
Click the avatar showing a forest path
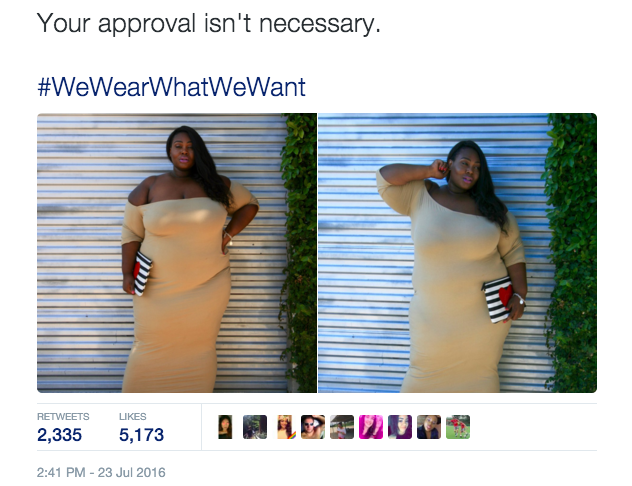[x=255, y=427]
